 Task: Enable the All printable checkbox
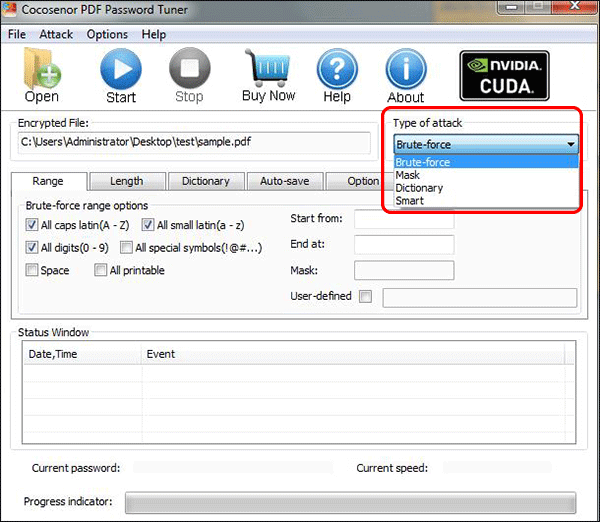pos(100,270)
